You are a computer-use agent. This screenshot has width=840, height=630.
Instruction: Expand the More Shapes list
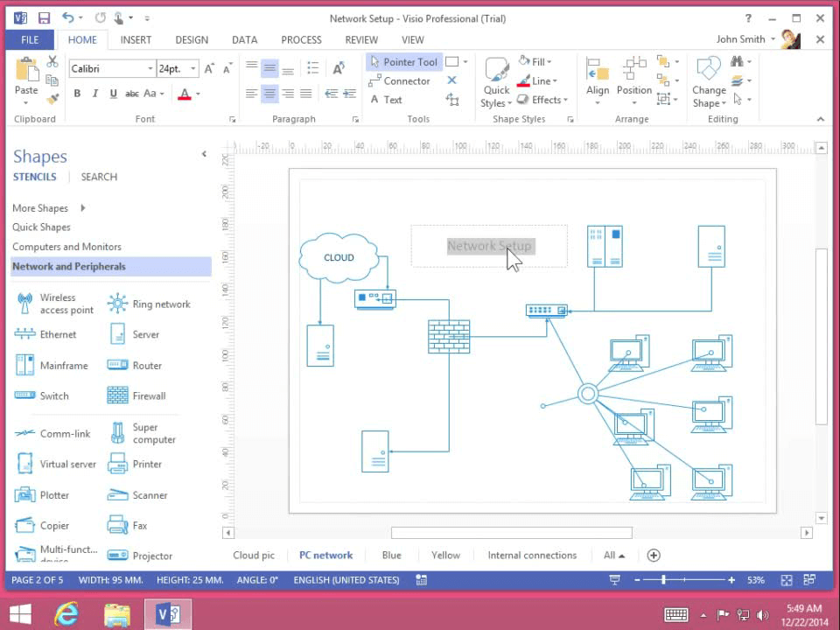click(x=40, y=208)
